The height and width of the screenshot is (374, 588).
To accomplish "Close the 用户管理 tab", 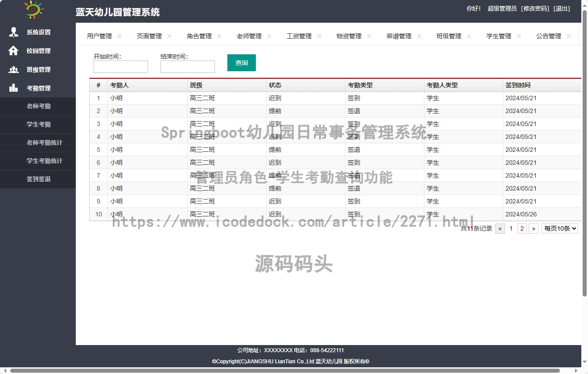I will pos(119,37).
